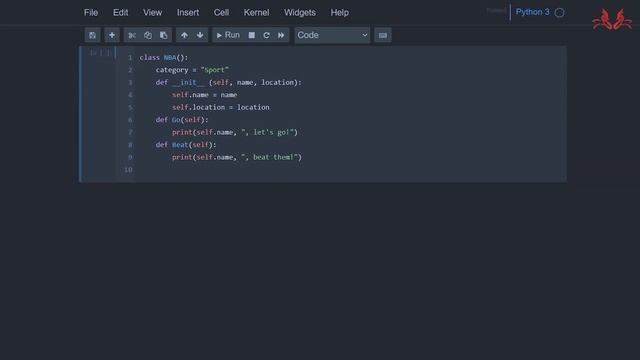Viewport: 640px width, 360px height.
Task: Click the Python 3 kernel name
Action: click(x=532, y=12)
